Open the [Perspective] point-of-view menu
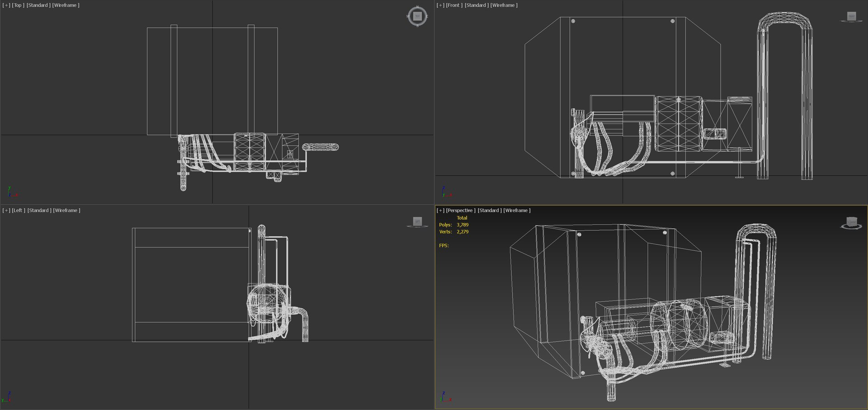The width and height of the screenshot is (868, 410). (461, 210)
